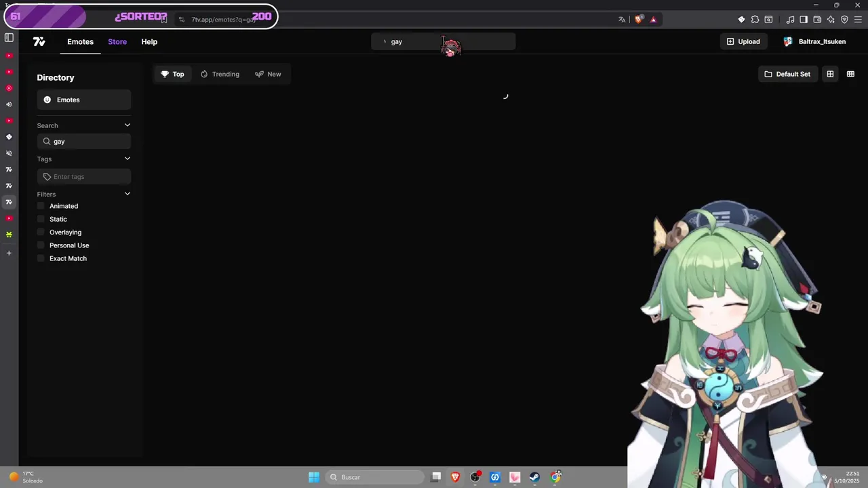Open the Default Set selector
Viewport: 868px width, 488px height.
pyautogui.click(x=787, y=74)
